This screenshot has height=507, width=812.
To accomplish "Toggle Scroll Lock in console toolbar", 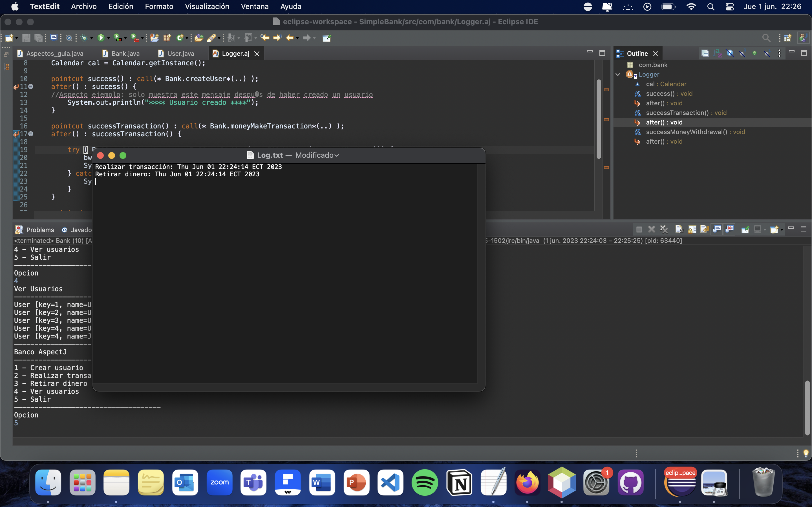I will tap(692, 229).
